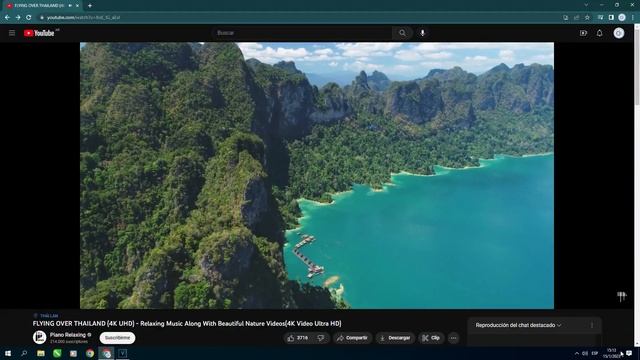
Task: Click the Thailand video player frame
Action: (x=317, y=176)
